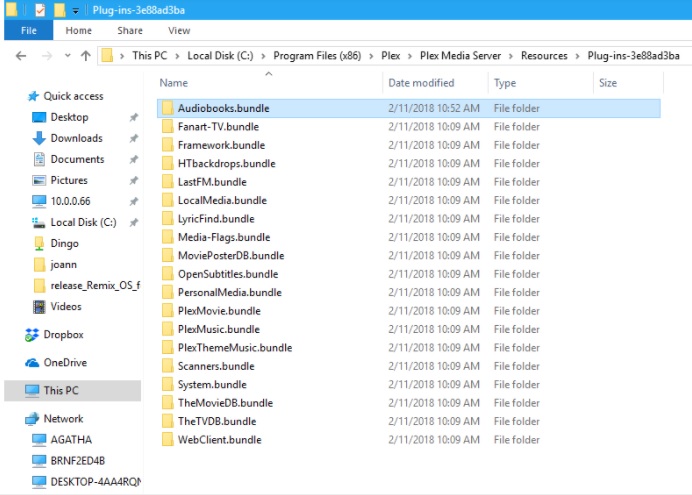
Task: Click LyricFind.bundle folder icon
Action: (x=167, y=219)
